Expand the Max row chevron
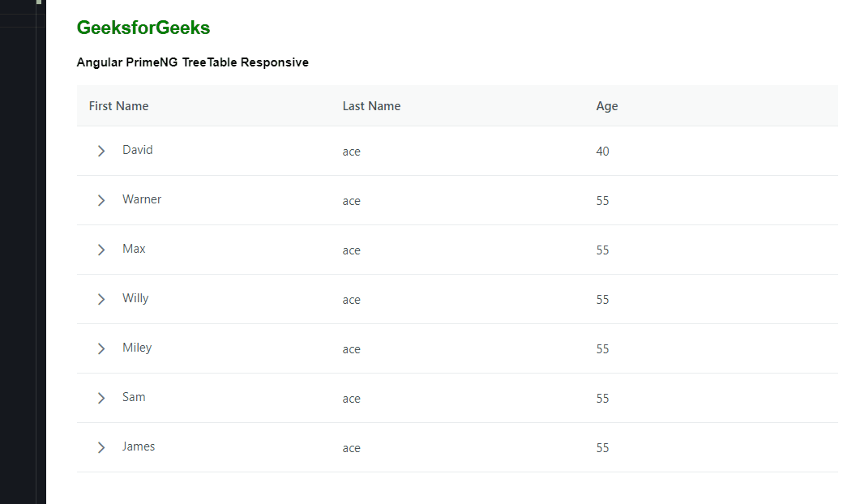 click(x=101, y=250)
